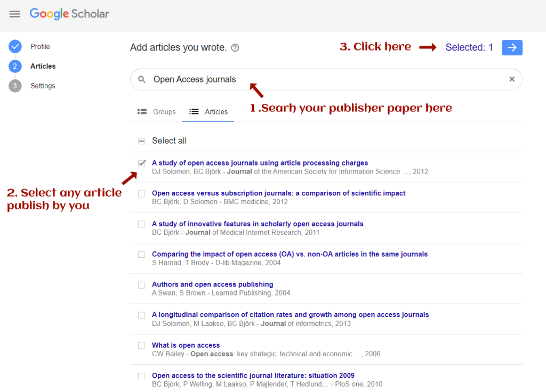
Task: Open 'A study of open access journals using article processing charges' link
Action: click(x=260, y=163)
